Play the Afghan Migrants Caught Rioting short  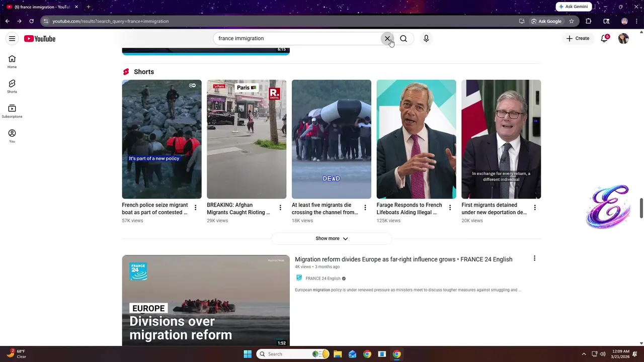pos(247,139)
